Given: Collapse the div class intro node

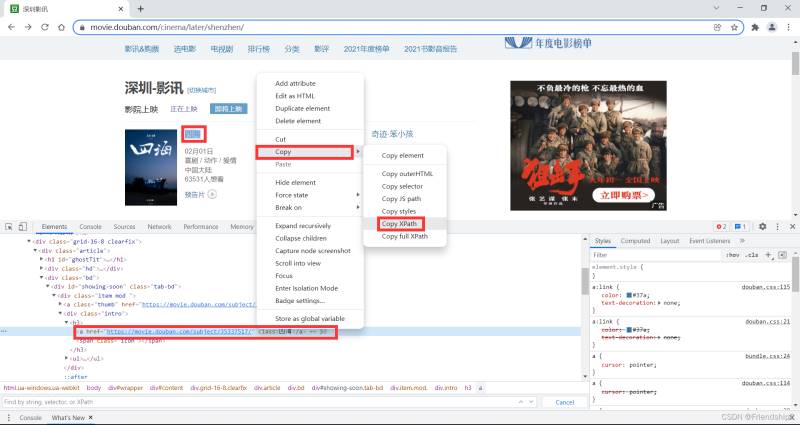Looking at the screenshot, I should point(60,313).
